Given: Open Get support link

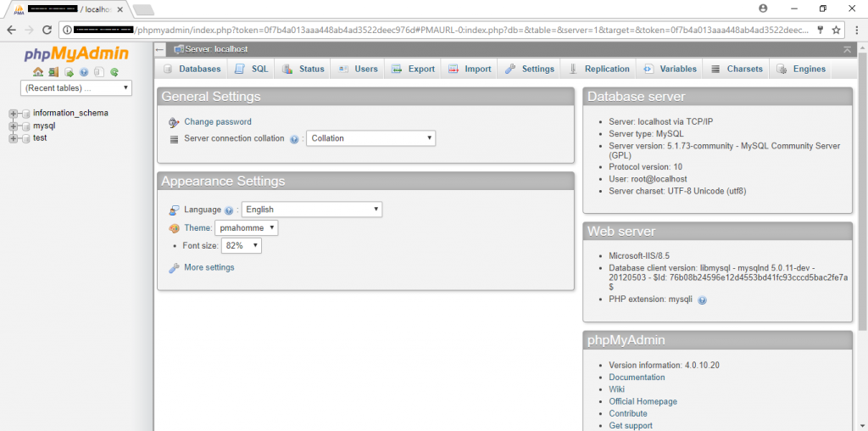Looking at the screenshot, I should pos(631,426).
